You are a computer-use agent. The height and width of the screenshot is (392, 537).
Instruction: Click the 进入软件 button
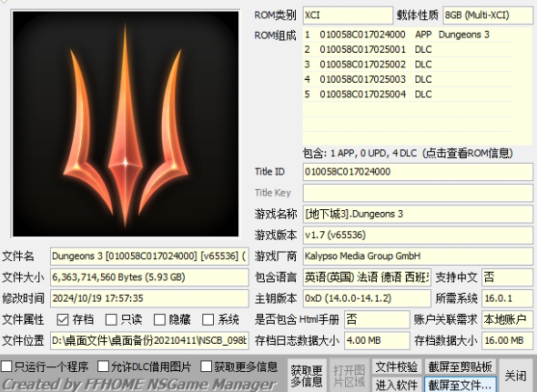(x=397, y=385)
